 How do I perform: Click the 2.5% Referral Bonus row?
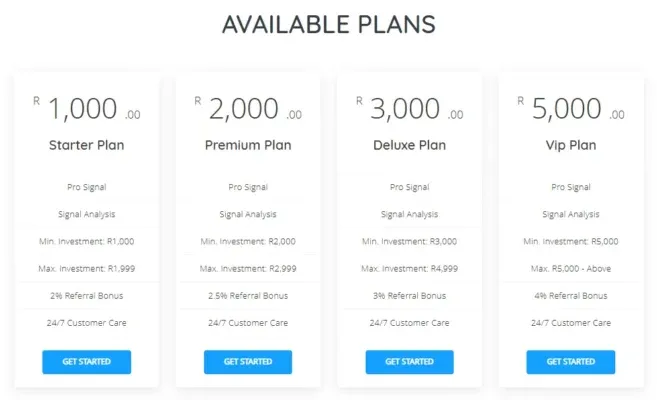point(248,295)
